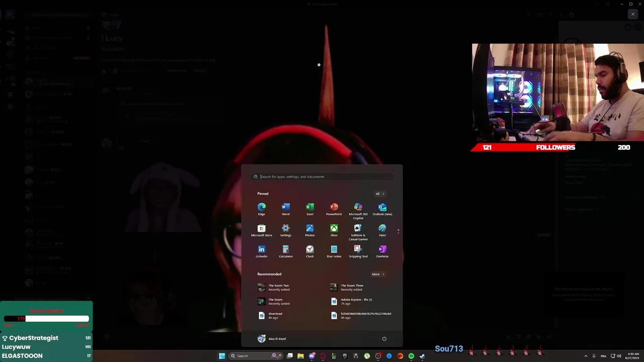Open uTorrent from the taskbar
This screenshot has height=362, width=644.
[x=367, y=356]
